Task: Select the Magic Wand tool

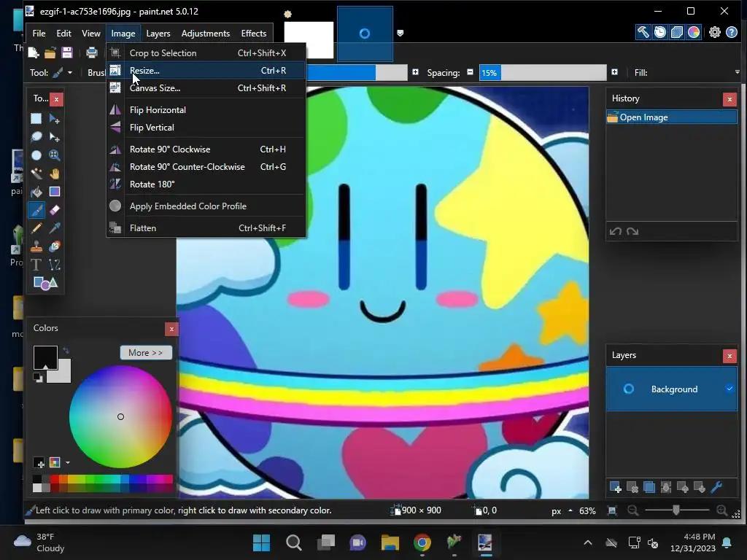Action: pos(36,174)
